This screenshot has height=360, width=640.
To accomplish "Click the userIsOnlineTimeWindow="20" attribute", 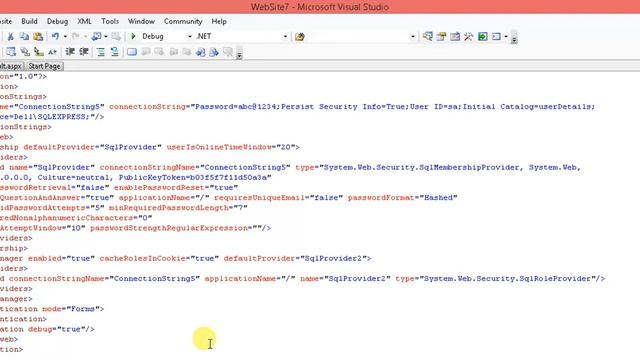I will (231, 147).
